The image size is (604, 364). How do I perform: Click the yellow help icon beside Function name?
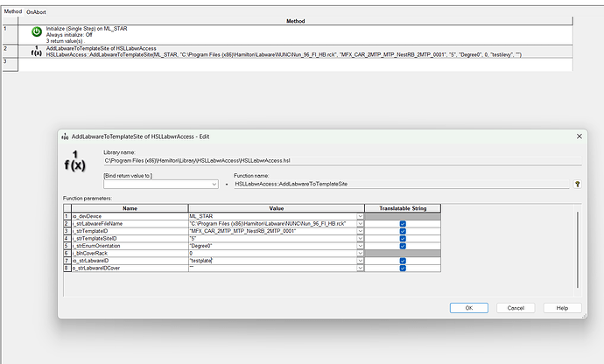[x=577, y=185]
